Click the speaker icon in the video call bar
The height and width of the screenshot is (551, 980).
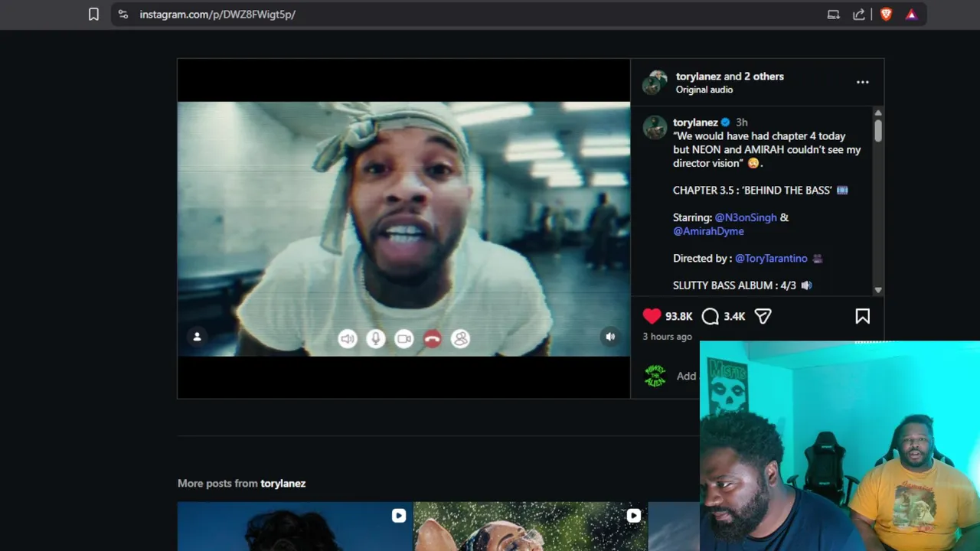348,339
